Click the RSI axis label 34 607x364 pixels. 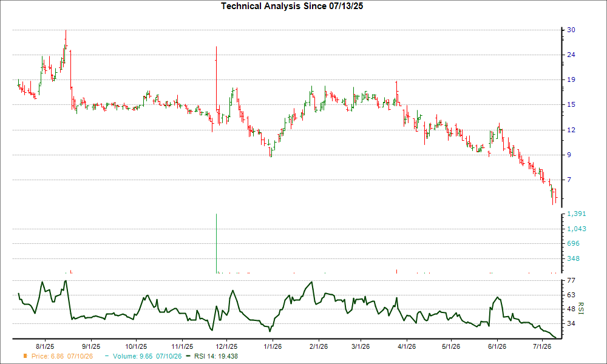[x=571, y=323]
